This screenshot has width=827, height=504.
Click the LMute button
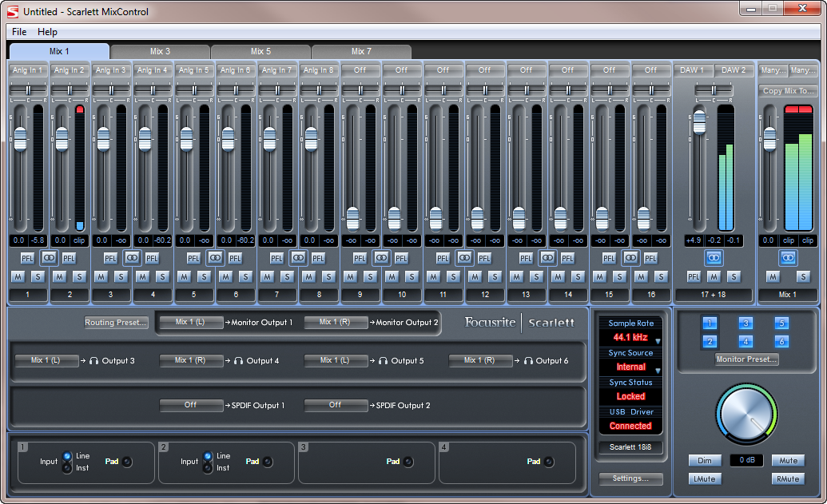tap(705, 478)
